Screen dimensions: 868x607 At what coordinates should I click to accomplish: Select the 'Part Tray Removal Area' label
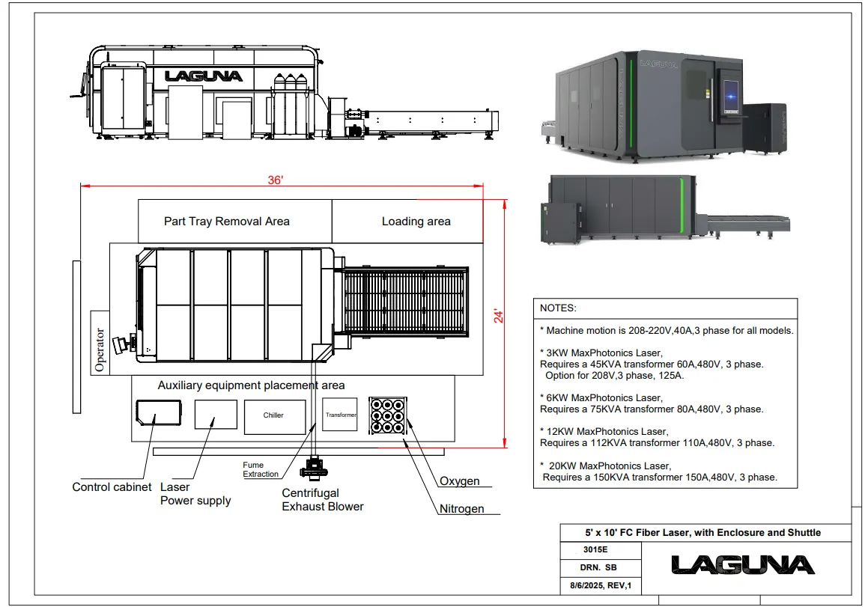tap(226, 222)
